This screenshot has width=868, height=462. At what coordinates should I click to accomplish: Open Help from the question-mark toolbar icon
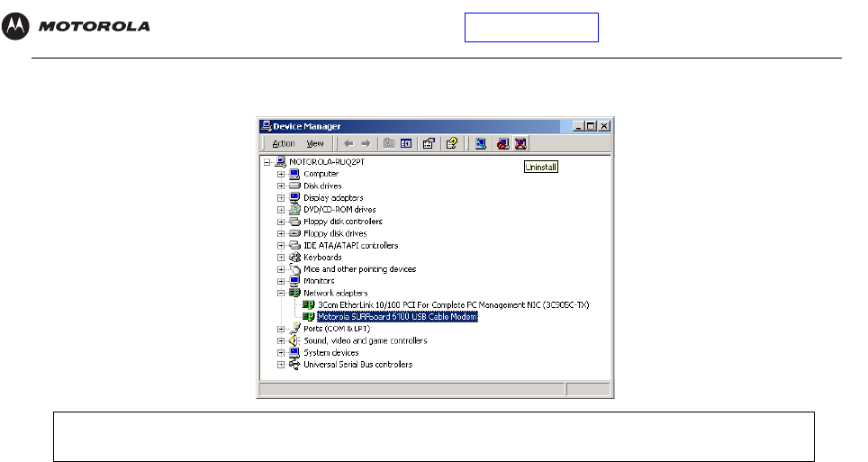click(x=452, y=143)
